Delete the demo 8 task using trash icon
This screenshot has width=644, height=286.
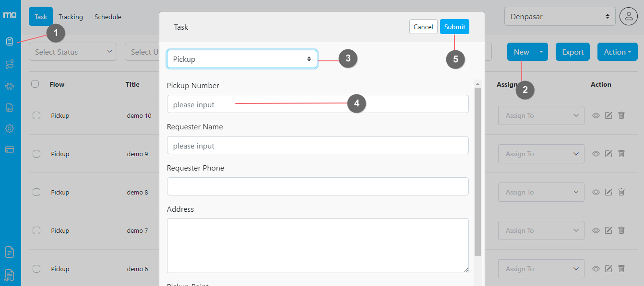click(621, 192)
